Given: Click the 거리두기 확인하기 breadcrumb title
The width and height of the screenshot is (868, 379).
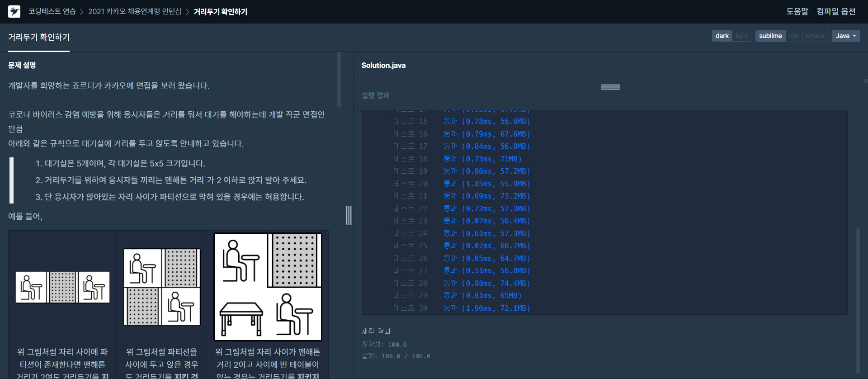Looking at the screenshot, I should 221,11.
